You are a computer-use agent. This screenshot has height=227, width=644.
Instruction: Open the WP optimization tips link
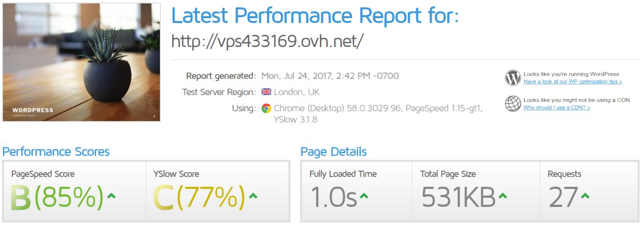[x=572, y=82]
